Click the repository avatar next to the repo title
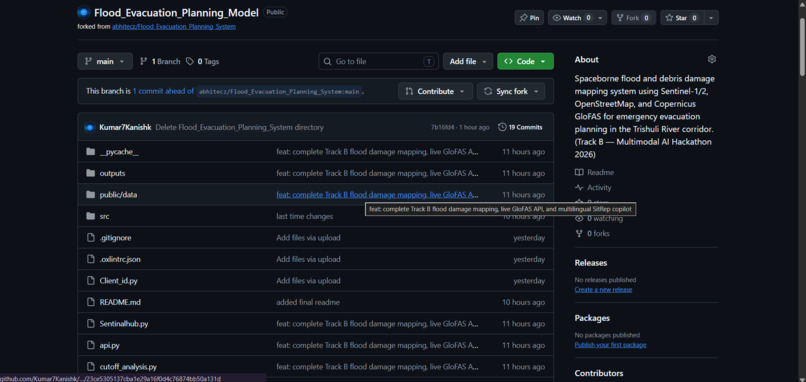Viewport: 806px width, 382px height. 83,12
